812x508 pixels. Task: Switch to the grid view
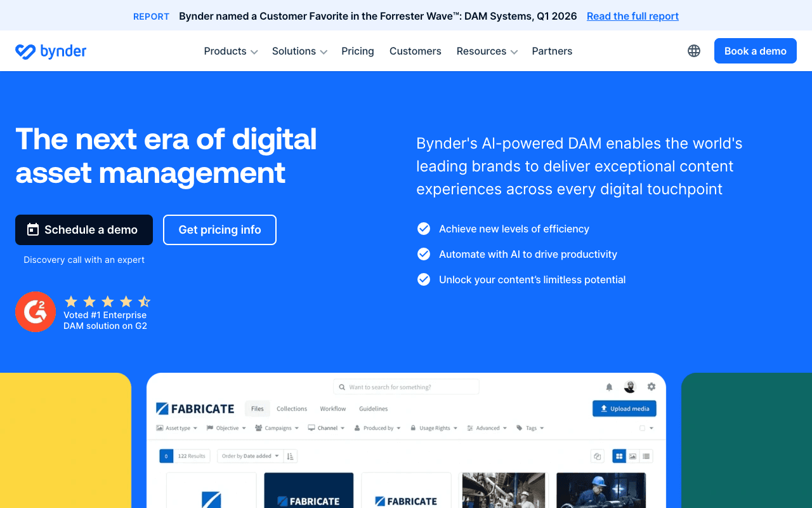[619, 456]
